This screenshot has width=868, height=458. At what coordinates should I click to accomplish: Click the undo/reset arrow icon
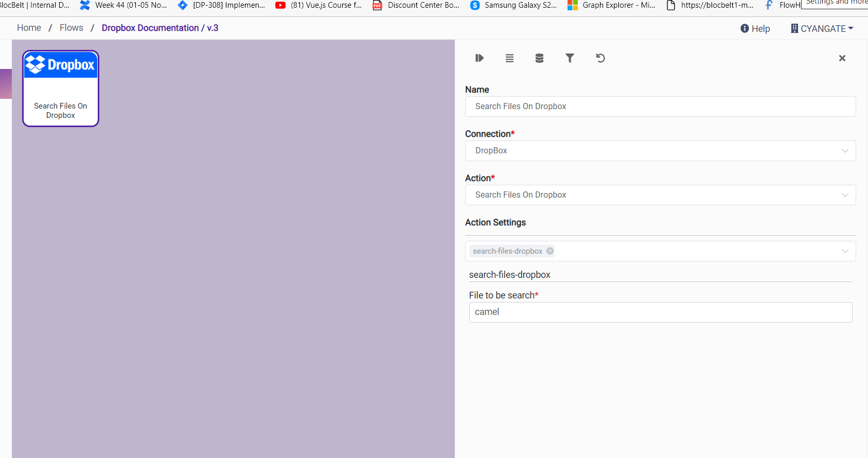(600, 58)
